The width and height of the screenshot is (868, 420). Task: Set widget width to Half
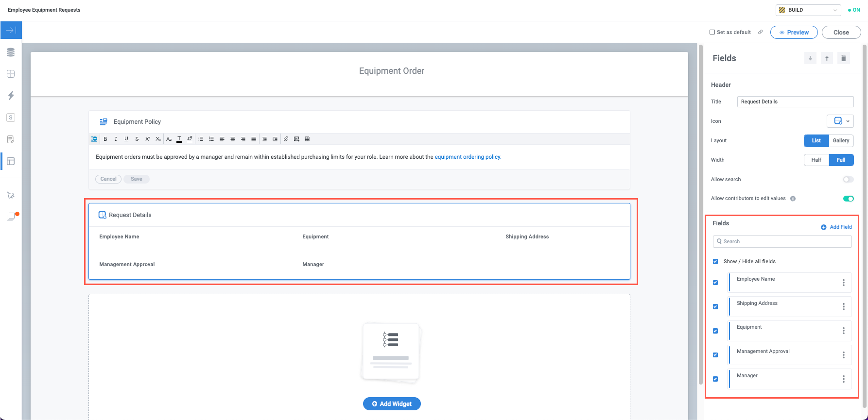[x=816, y=160]
